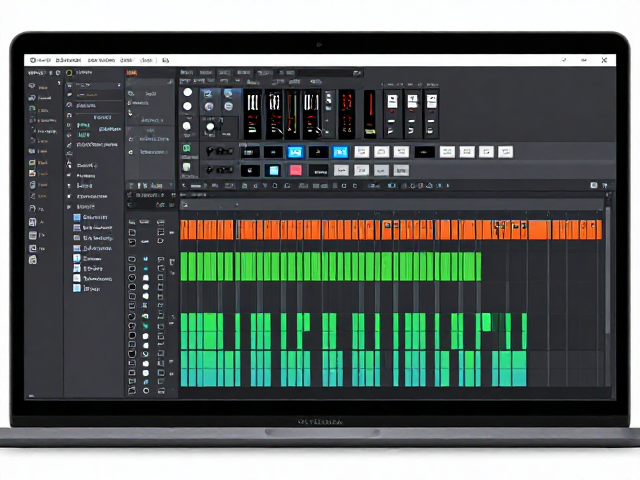
Task: Trigger the last white pad in the upper pad row
Action: pos(505,152)
